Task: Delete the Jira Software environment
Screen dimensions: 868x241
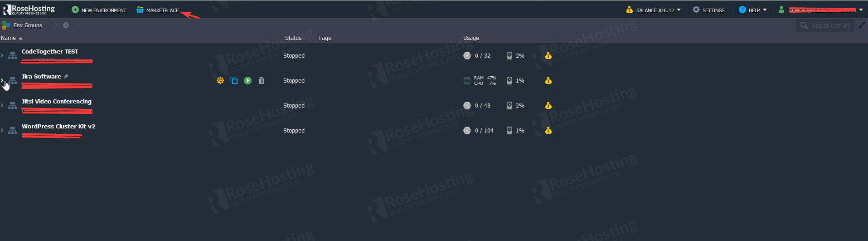Action: [x=261, y=80]
